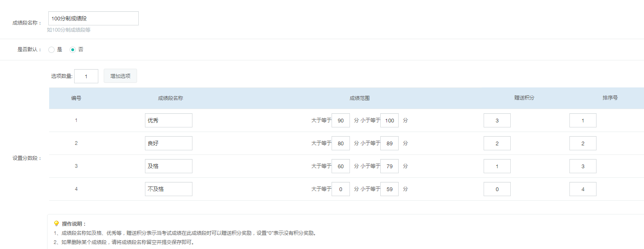This screenshot has width=644, height=249.
Task: Select the 否 radio button for default
Action: click(72, 50)
